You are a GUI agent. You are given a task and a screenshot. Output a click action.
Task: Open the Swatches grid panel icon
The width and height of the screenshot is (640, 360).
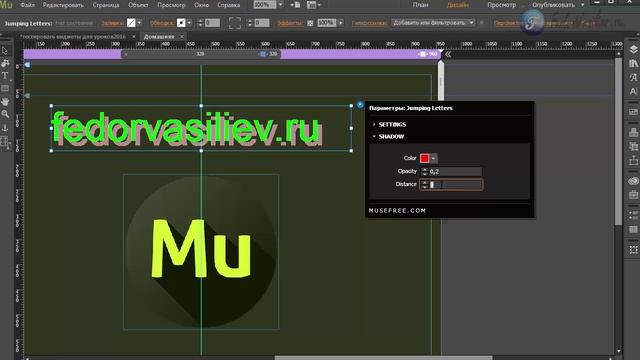tap(633, 229)
